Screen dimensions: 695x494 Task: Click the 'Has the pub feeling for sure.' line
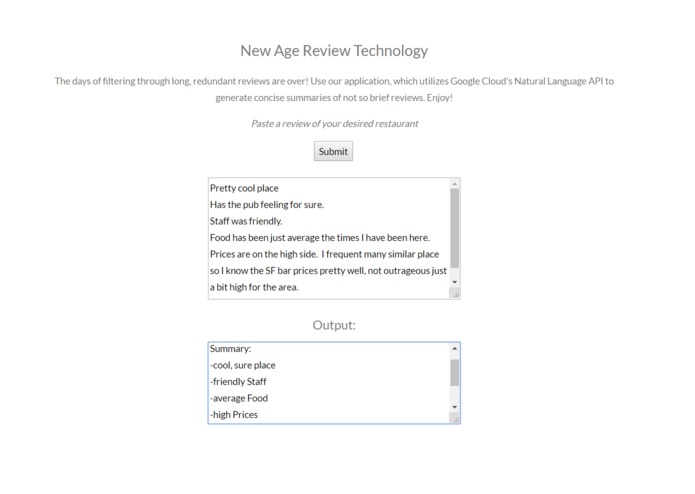267,205
